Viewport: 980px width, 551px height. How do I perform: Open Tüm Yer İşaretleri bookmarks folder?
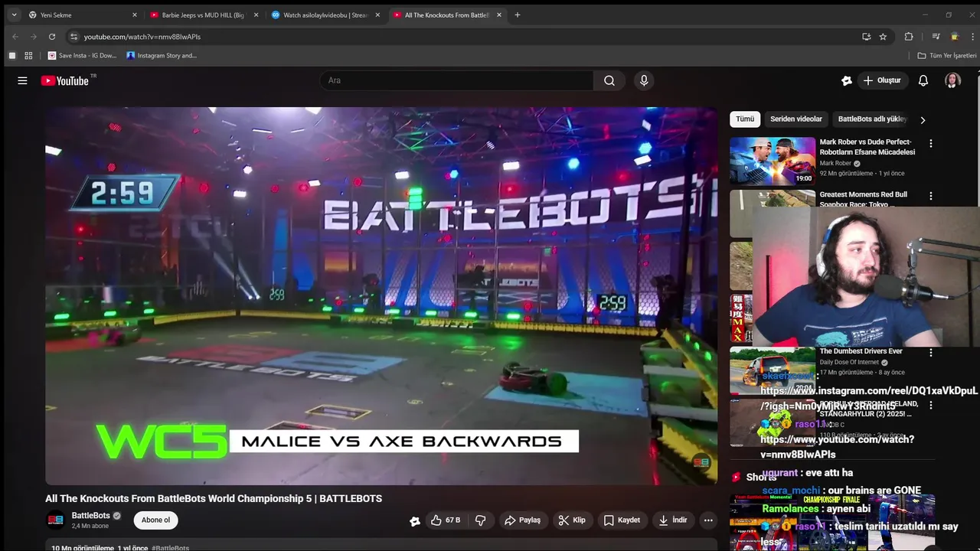click(x=947, y=55)
